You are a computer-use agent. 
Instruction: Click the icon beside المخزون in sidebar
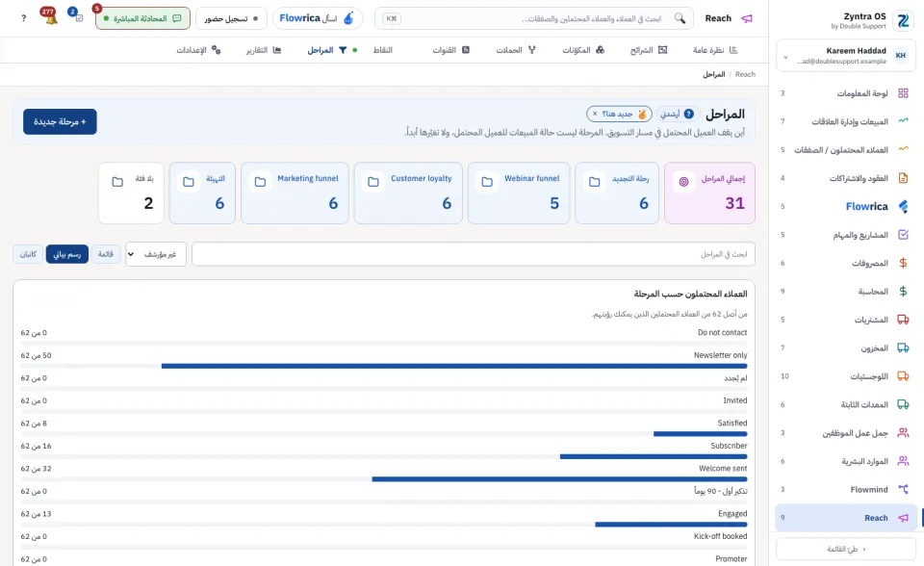click(x=903, y=347)
